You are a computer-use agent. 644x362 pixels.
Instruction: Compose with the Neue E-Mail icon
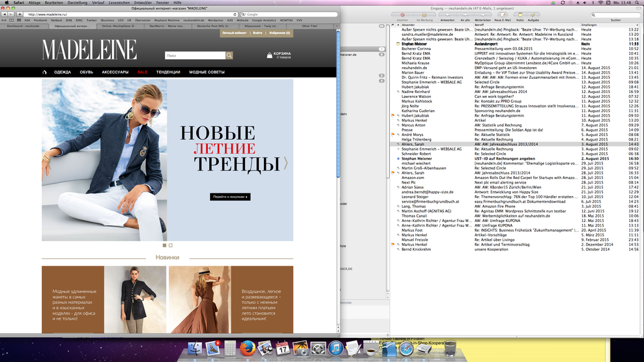pyautogui.click(x=503, y=15)
